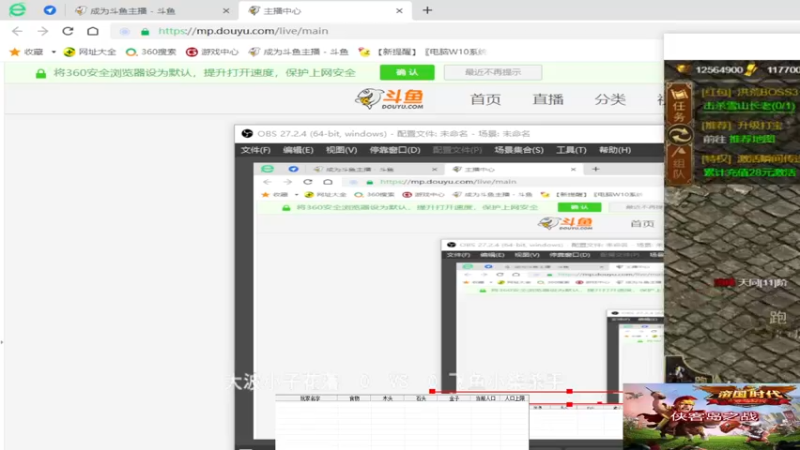Open the 任务 quest icon in game panel

tap(679, 105)
